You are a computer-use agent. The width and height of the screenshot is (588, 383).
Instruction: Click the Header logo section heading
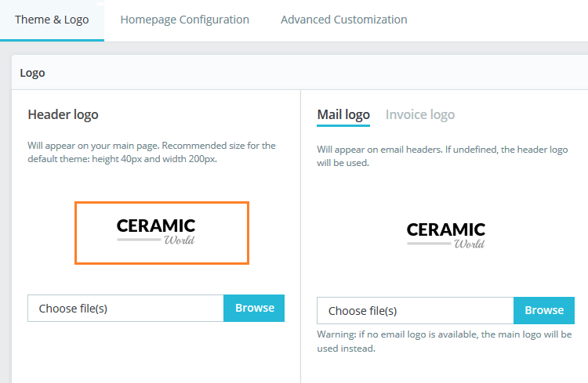tap(63, 114)
